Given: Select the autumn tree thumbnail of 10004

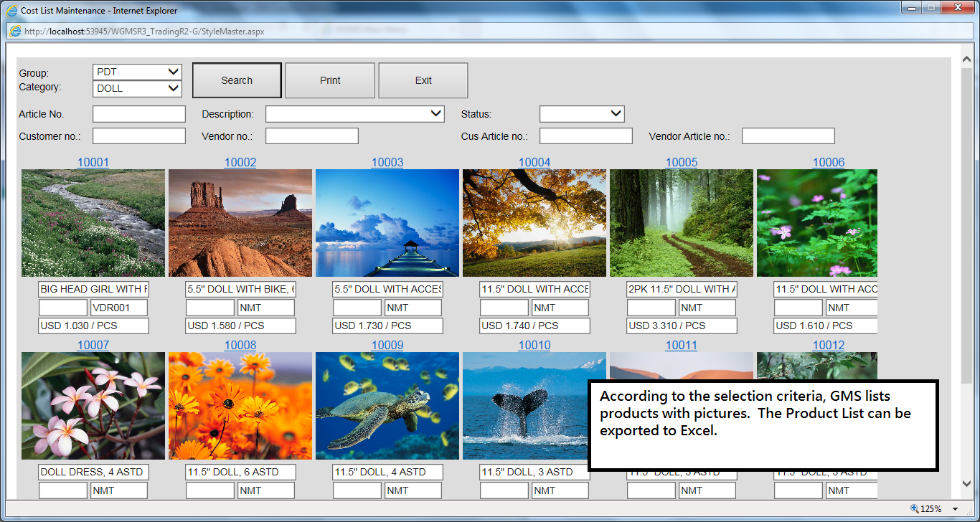Looking at the screenshot, I should [x=534, y=223].
